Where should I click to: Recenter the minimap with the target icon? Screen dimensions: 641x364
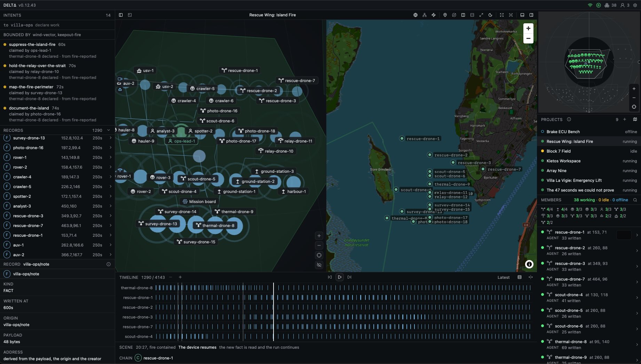point(634,107)
